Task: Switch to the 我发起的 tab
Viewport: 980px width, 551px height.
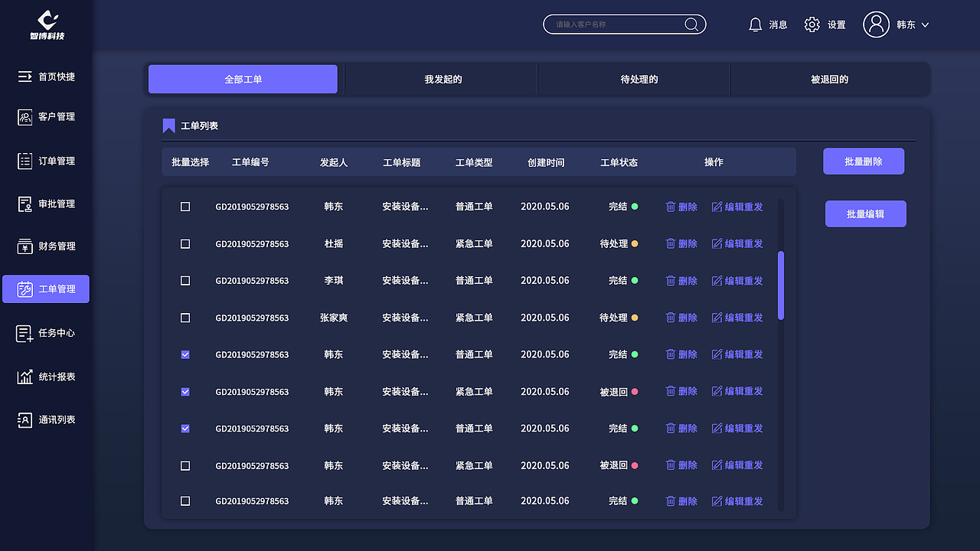Action: coord(441,79)
